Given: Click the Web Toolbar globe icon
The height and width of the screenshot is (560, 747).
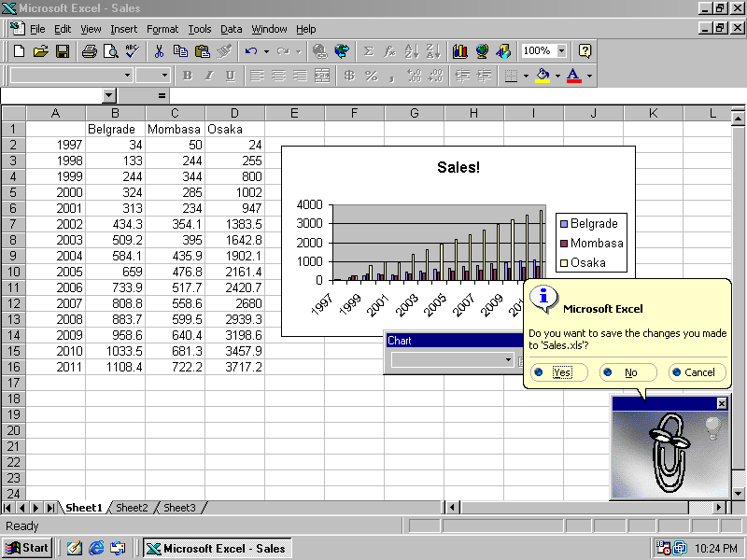Looking at the screenshot, I should [x=342, y=51].
